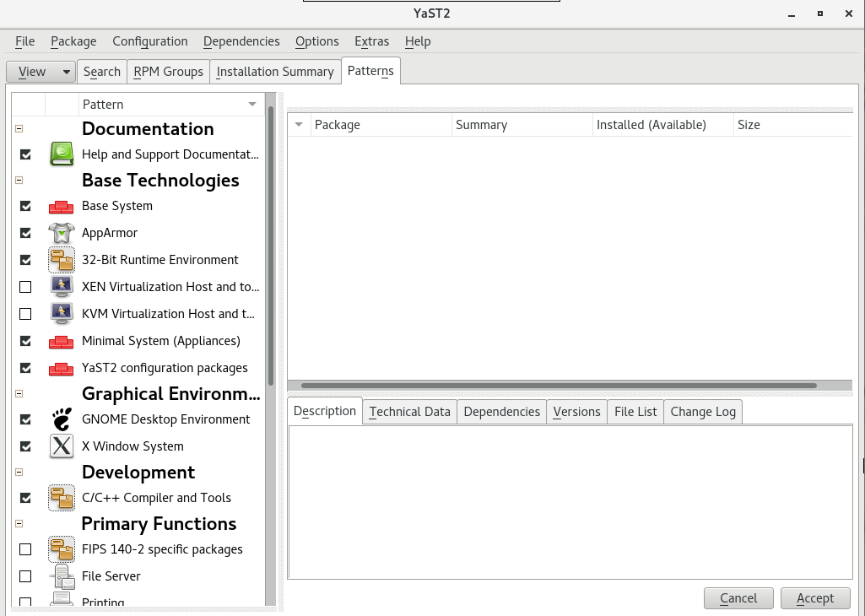The width and height of the screenshot is (865, 616).
Task: Open the Pattern column header dropdown
Action: coord(251,104)
